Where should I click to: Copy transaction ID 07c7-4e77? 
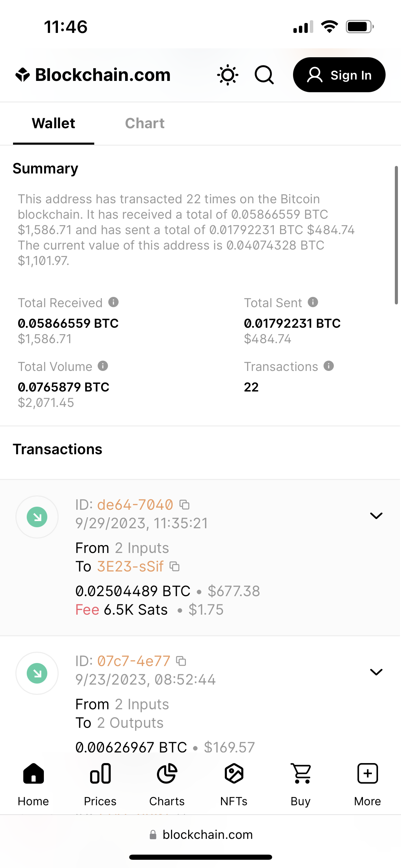point(181,661)
